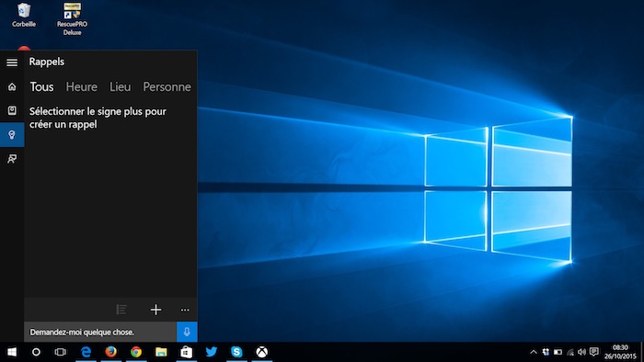Click the Cortana circle on taskbar
This screenshot has height=362, width=644.
point(36,352)
